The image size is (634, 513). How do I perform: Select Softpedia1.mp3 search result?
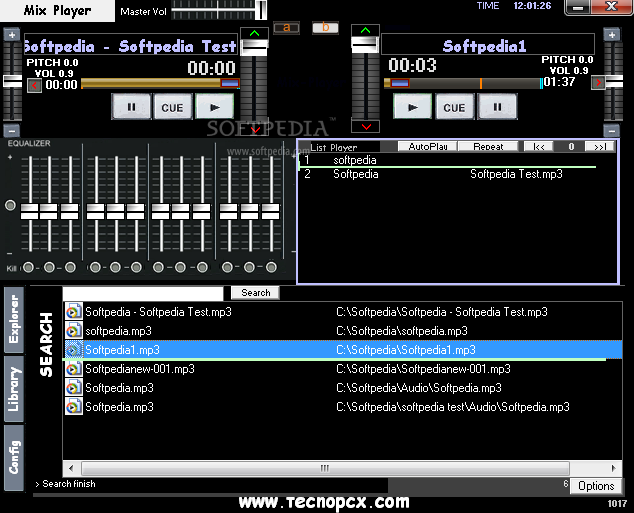tap(343, 350)
